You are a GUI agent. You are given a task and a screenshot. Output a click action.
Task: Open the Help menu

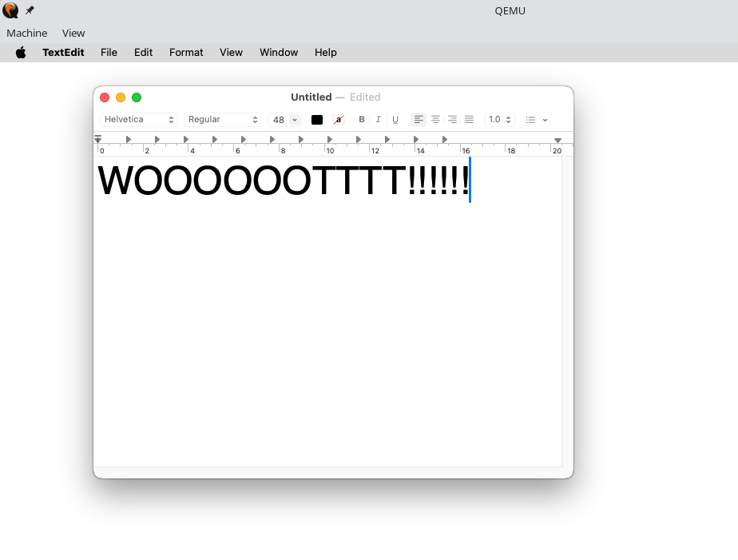326,53
